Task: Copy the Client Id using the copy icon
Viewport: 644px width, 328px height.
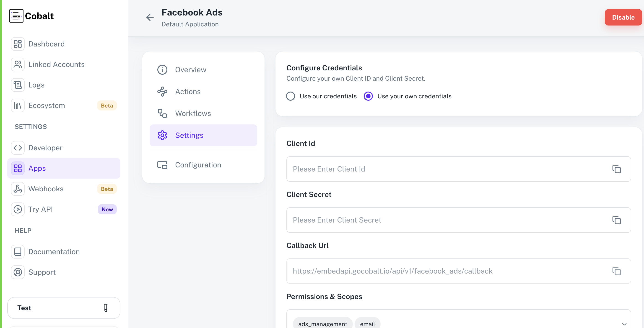Action: click(x=616, y=169)
